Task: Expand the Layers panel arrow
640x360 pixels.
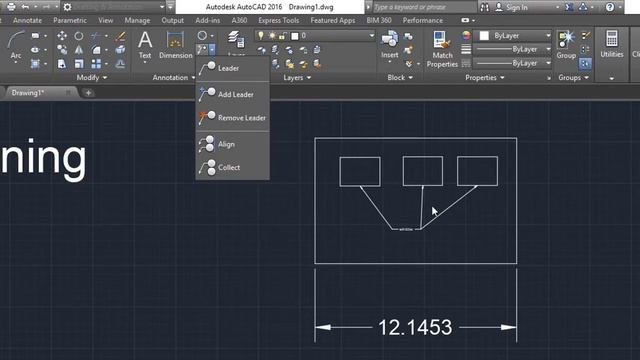Action: point(309,78)
